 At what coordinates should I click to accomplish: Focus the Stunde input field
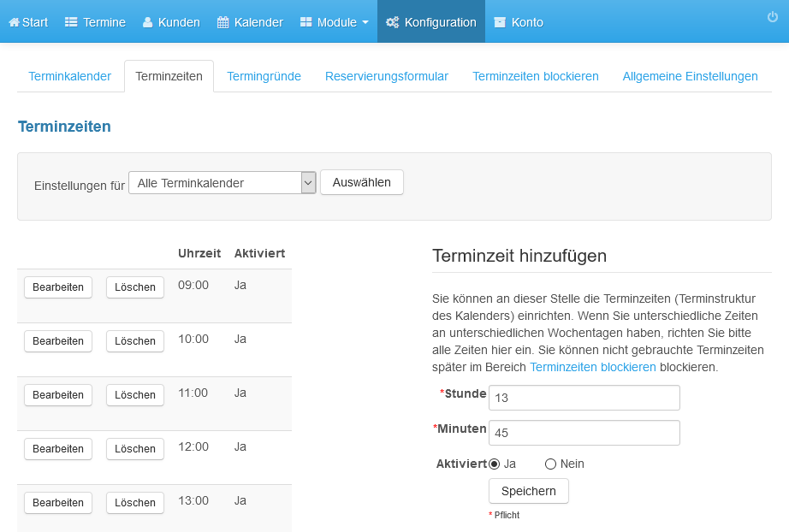point(584,398)
